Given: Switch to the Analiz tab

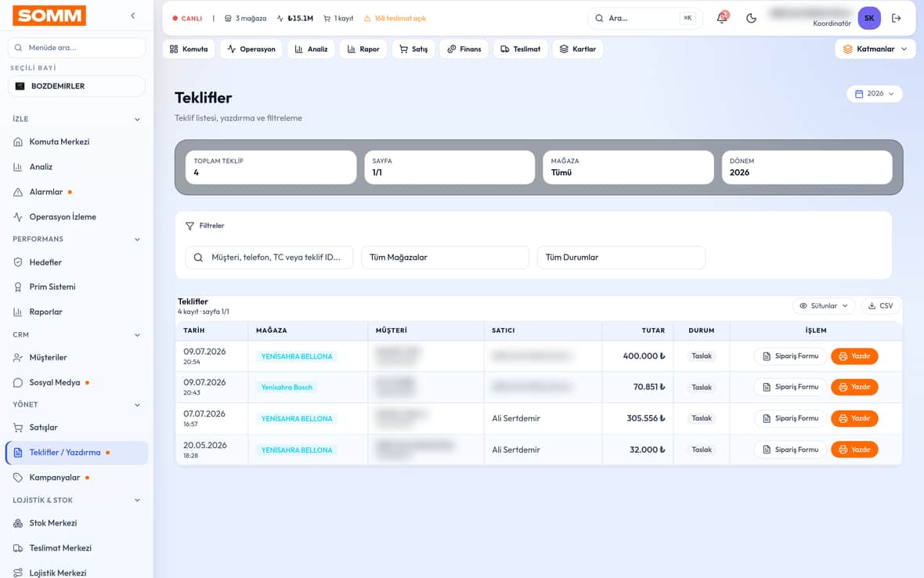Looking at the screenshot, I should click(x=311, y=49).
